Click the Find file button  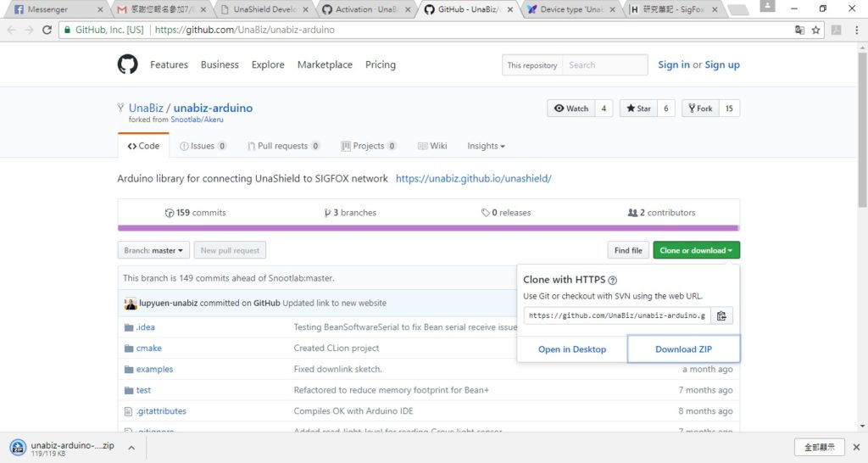tap(628, 250)
